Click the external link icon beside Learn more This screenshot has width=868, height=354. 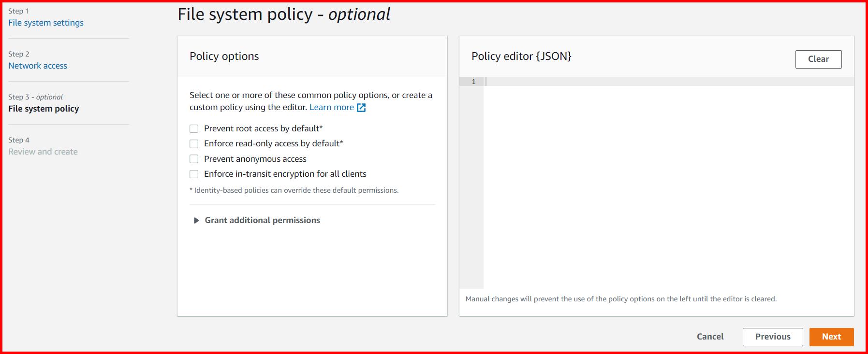[x=361, y=107]
